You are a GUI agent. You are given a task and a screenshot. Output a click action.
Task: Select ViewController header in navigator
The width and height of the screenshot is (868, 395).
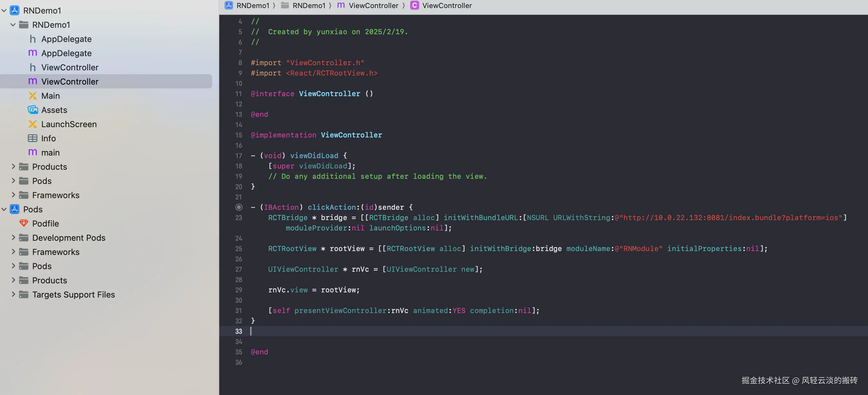click(x=70, y=67)
